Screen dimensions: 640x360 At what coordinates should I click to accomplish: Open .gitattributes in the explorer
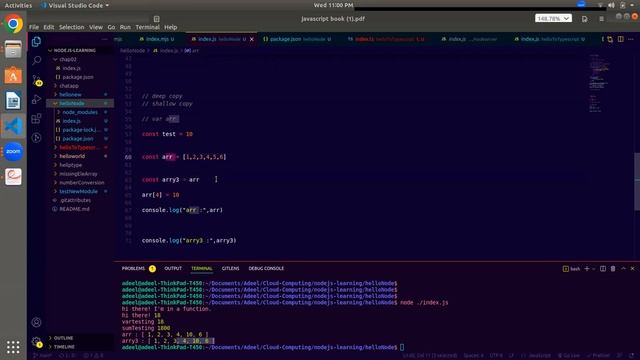pos(75,200)
